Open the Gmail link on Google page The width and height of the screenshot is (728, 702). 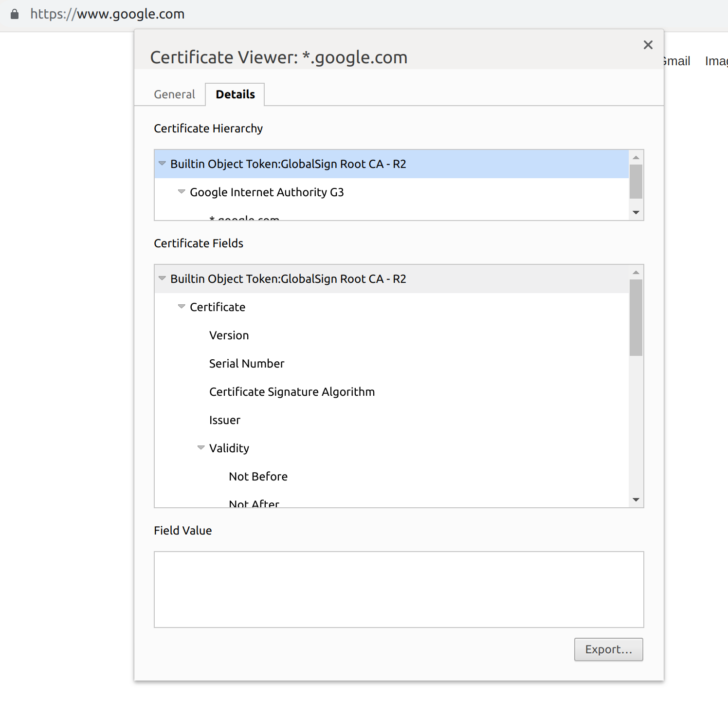[x=677, y=61]
